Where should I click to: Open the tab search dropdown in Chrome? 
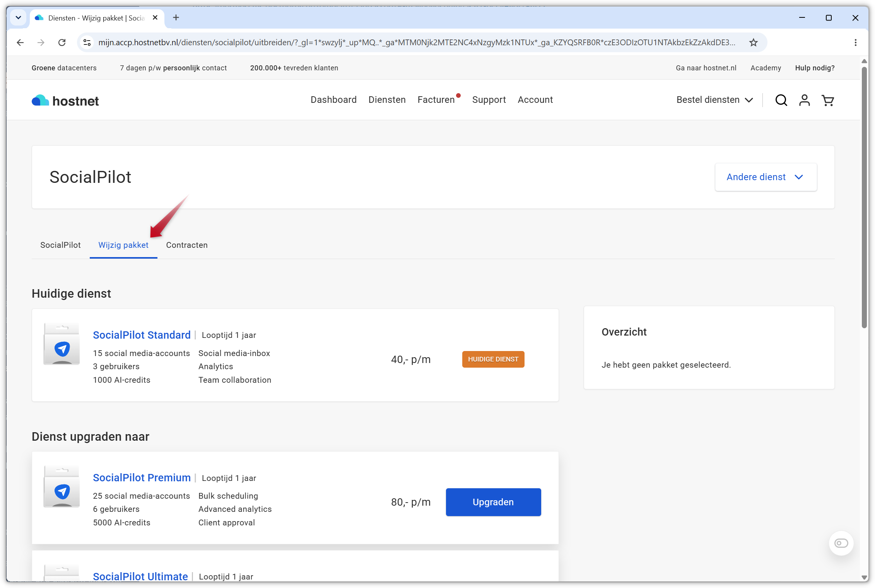(x=18, y=18)
